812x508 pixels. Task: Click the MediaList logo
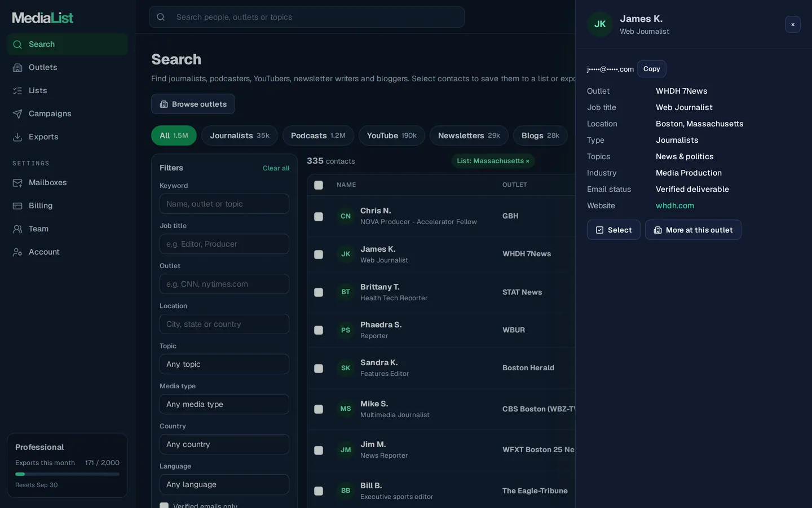tap(43, 17)
